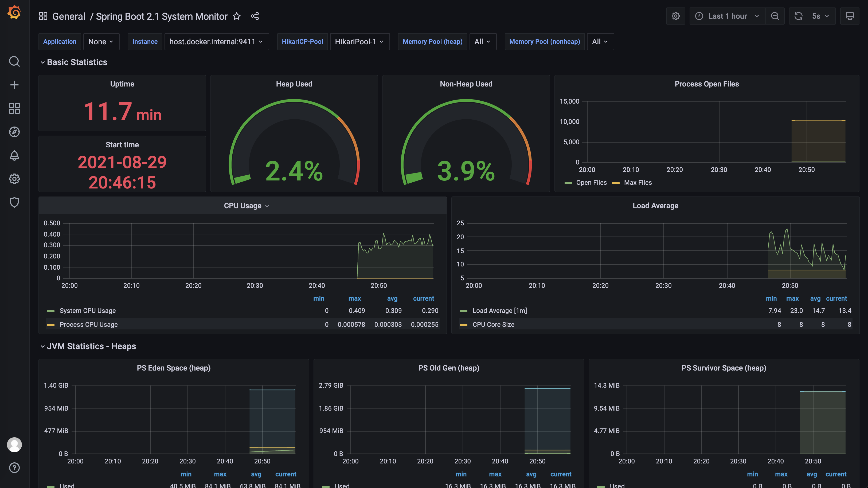Mark dashboard as favorite with star icon
This screenshot has width=868, height=488.
click(x=237, y=16)
